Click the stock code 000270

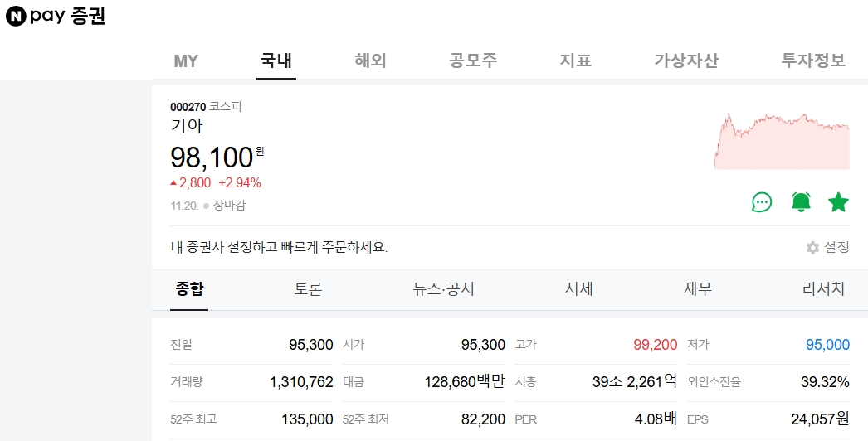[x=188, y=107]
